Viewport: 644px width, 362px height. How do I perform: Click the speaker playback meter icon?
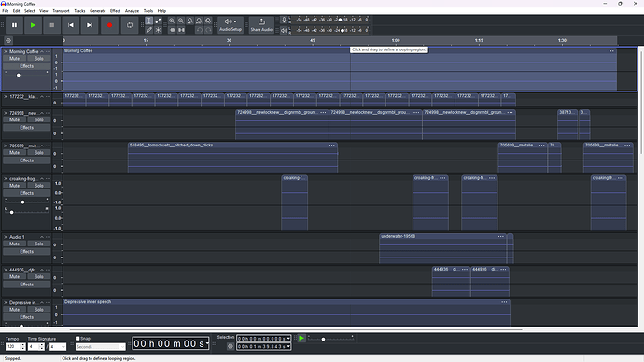click(x=284, y=30)
